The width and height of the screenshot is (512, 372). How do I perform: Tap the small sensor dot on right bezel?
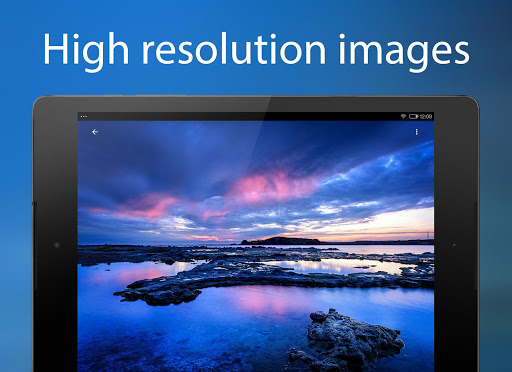(454, 245)
